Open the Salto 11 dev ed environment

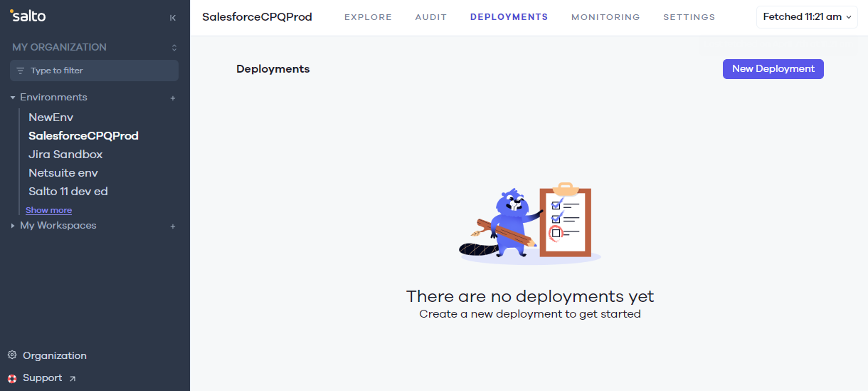pos(68,191)
